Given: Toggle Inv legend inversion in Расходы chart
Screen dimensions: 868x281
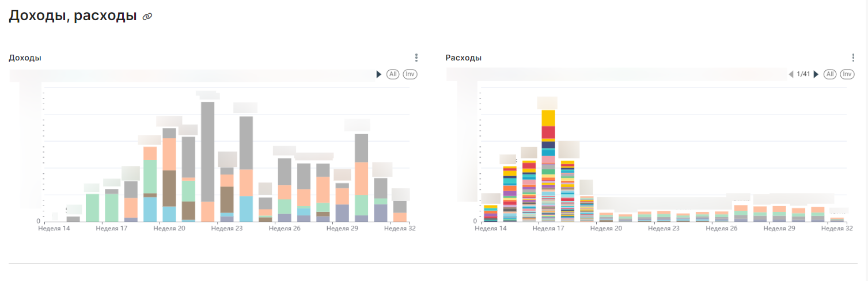Looking at the screenshot, I should pyautogui.click(x=847, y=74).
